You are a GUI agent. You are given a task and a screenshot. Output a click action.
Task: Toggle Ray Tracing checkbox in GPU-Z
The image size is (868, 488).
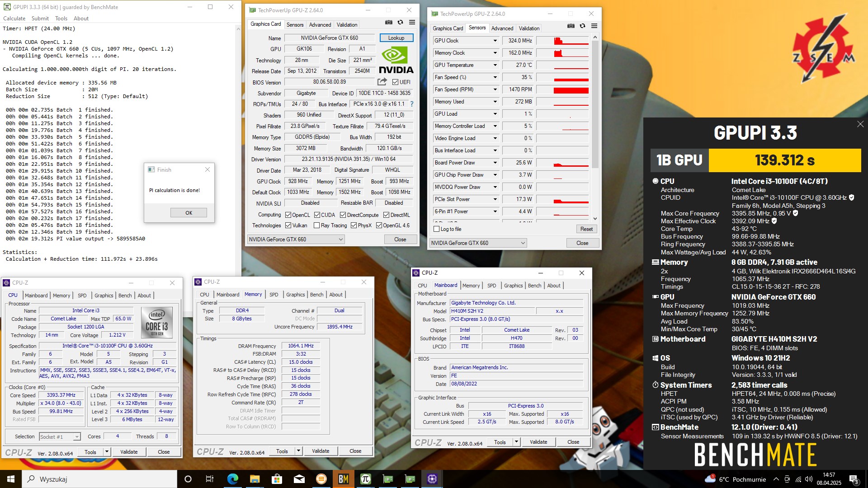click(x=316, y=225)
